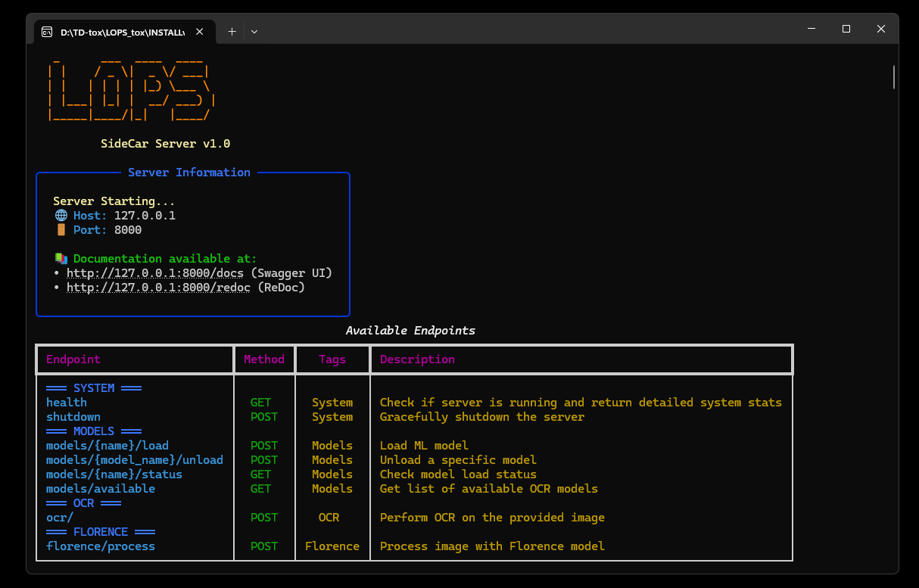The width and height of the screenshot is (919, 588).
Task: Click the florence/process endpoint entry
Action: (100, 546)
